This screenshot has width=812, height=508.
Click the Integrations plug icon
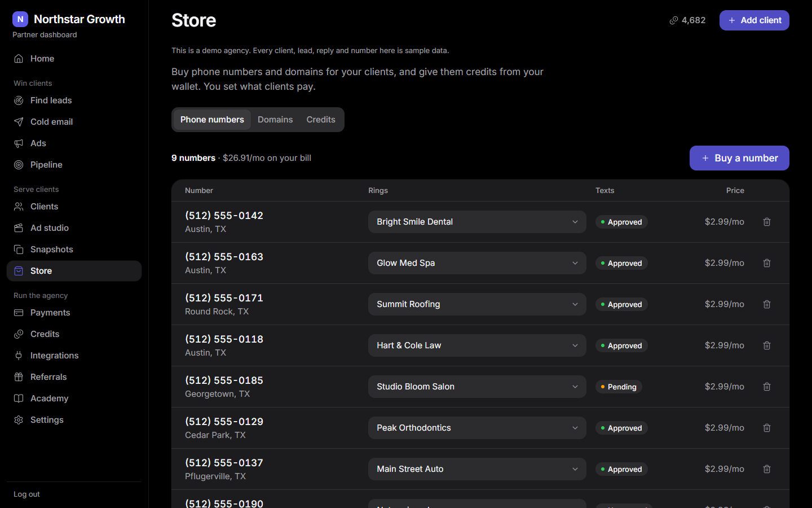point(19,356)
